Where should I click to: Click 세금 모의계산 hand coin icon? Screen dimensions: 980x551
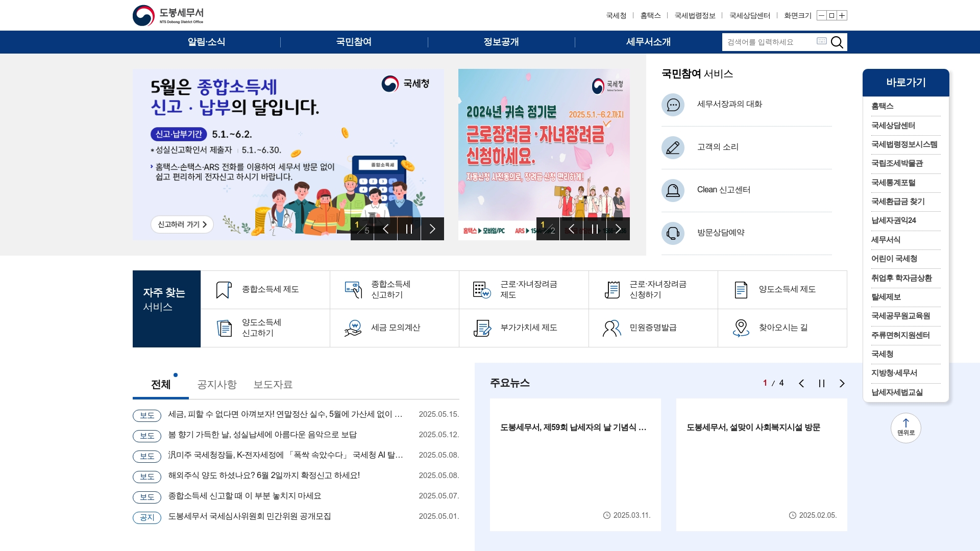click(x=353, y=328)
